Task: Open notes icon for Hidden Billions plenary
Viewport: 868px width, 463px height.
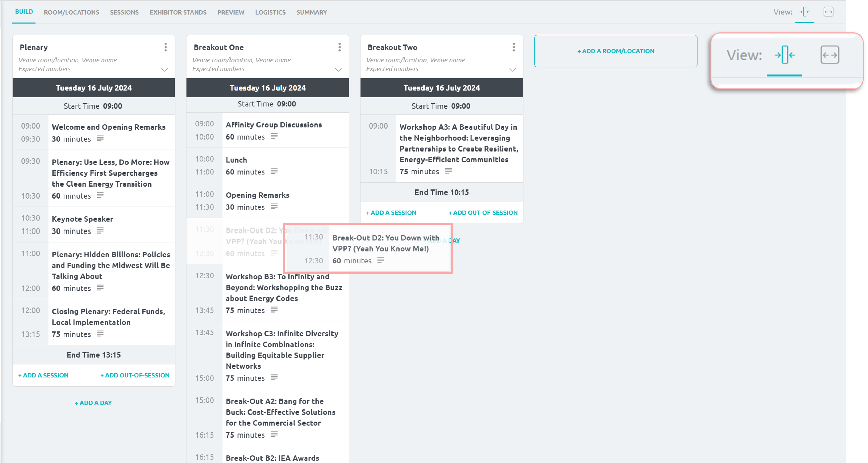Action: tap(100, 287)
